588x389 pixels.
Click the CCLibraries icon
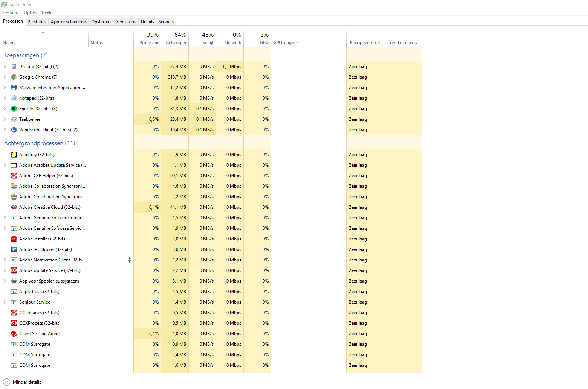(x=14, y=313)
